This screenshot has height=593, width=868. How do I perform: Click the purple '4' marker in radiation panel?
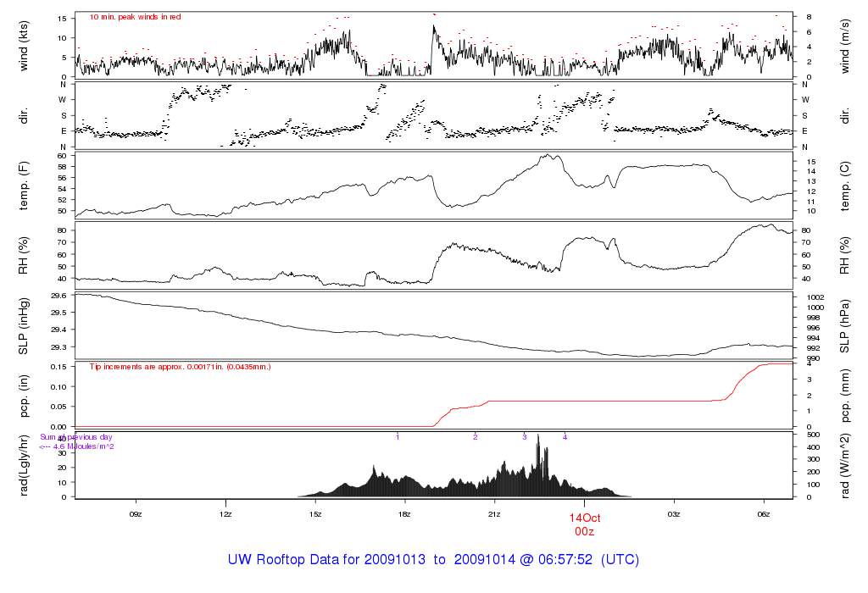[565, 437]
